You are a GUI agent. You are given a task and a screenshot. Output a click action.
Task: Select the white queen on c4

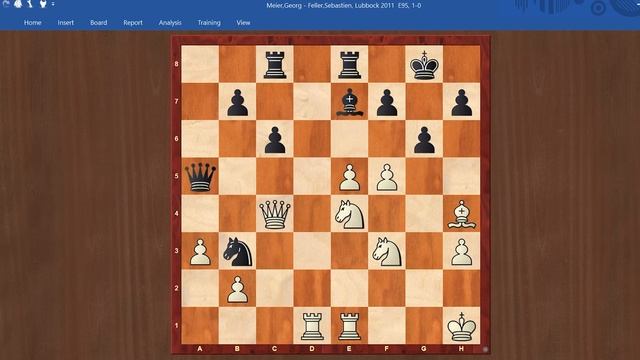point(275,214)
